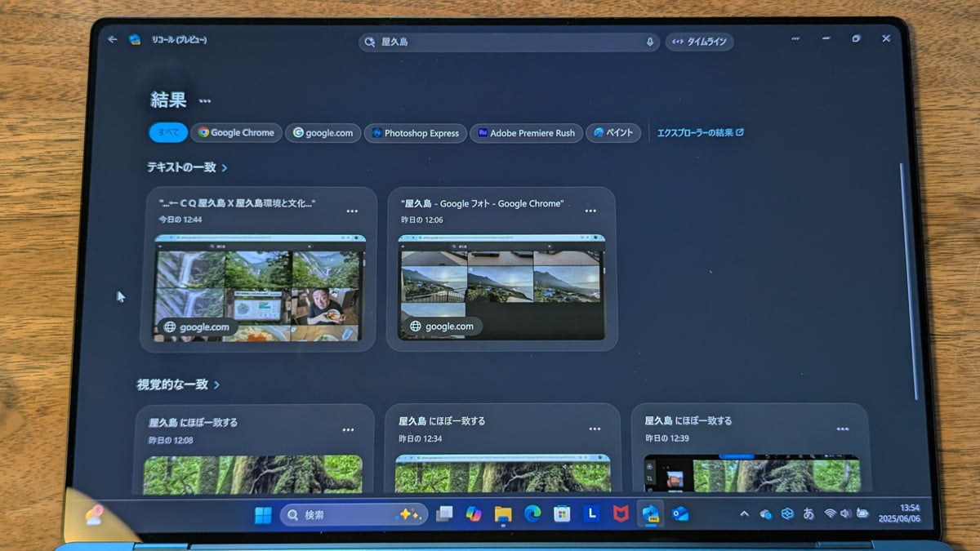Image resolution: width=980 pixels, height=551 pixels.
Task: Open the weather widget on taskbar
Action: tap(95, 517)
